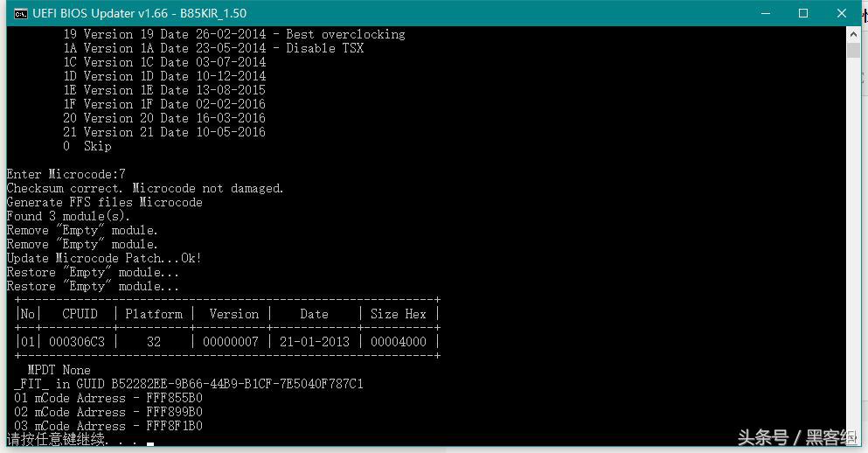Maximize the UEFI BIOS Updater window
868x453 pixels.
803,13
